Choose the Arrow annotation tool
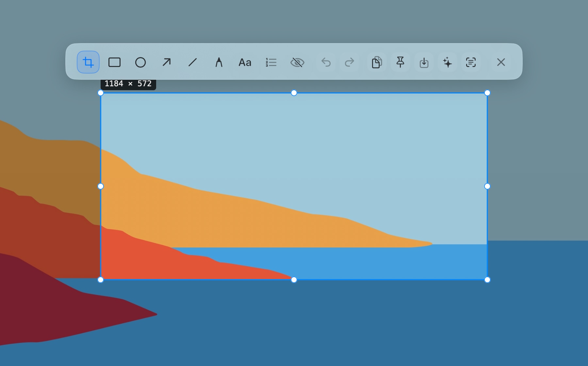 (x=167, y=62)
